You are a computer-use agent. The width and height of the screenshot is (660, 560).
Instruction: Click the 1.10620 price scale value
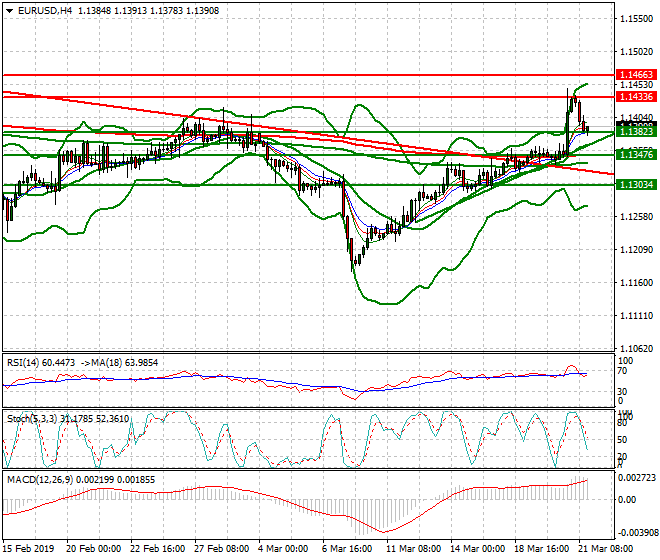pos(636,349)
